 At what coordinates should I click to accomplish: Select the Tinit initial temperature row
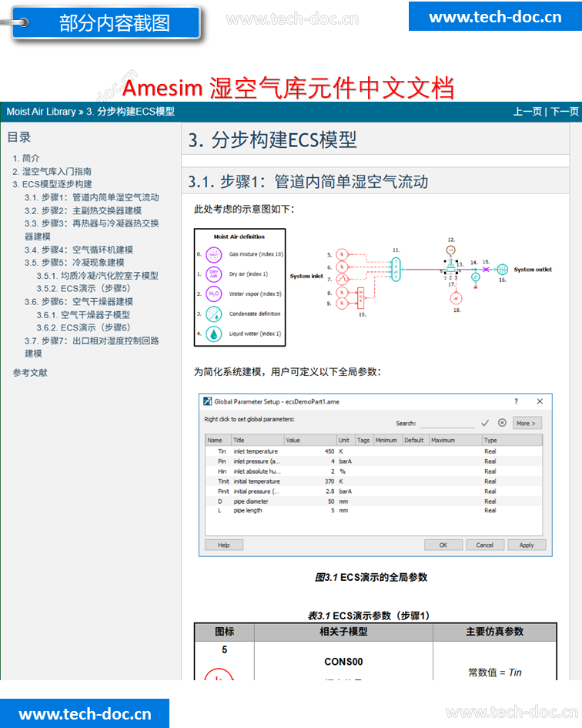[x=373, y=481]
